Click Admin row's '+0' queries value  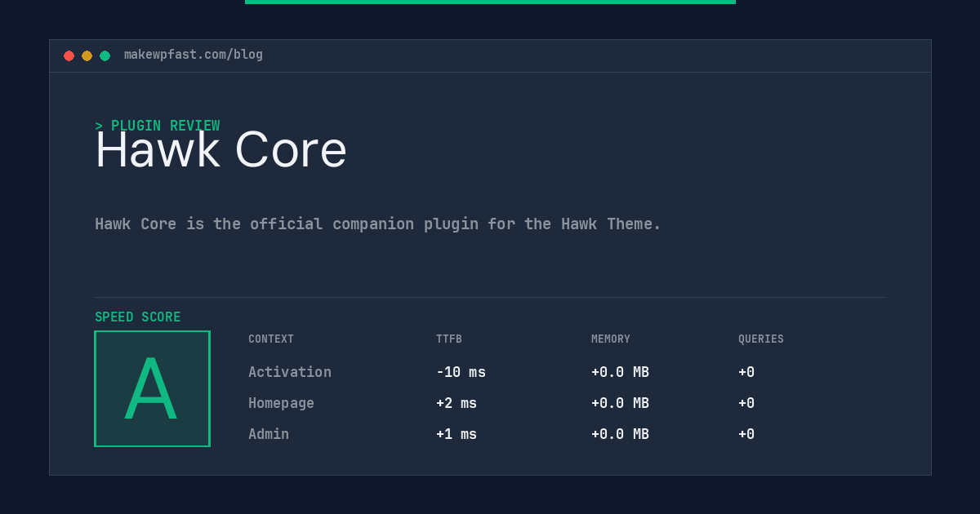(x=746, y=434)
